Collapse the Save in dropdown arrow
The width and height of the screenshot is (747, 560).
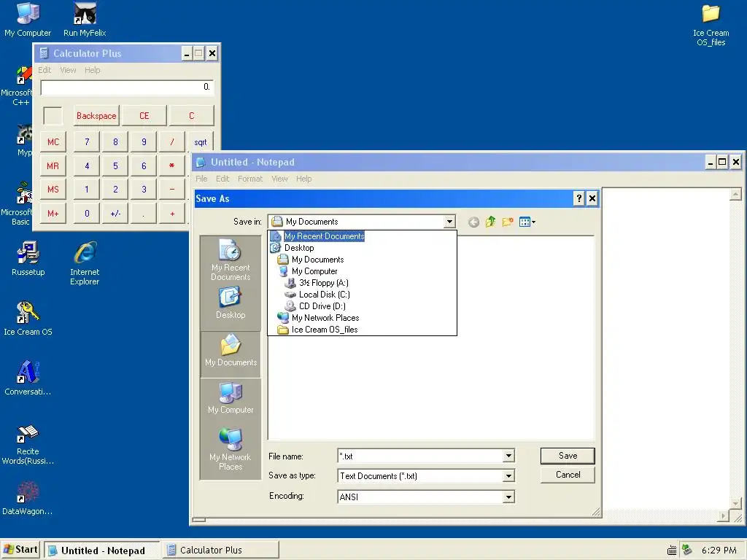(449, 222)
